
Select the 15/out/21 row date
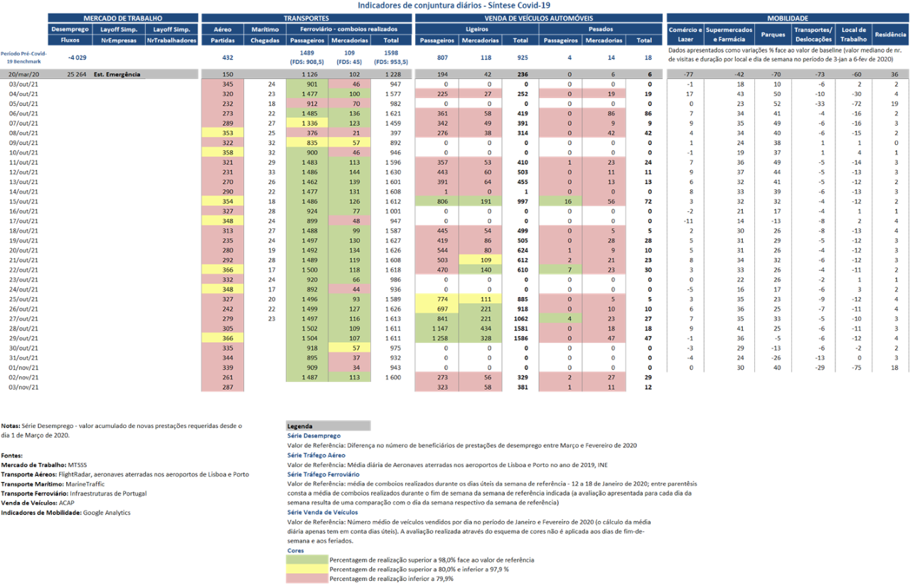[x=24, y=201]
